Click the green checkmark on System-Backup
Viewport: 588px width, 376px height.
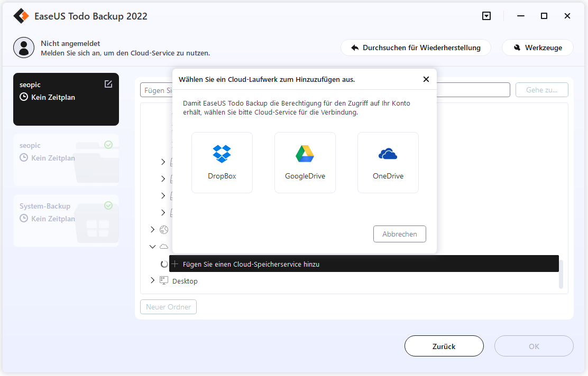(108, 205)
